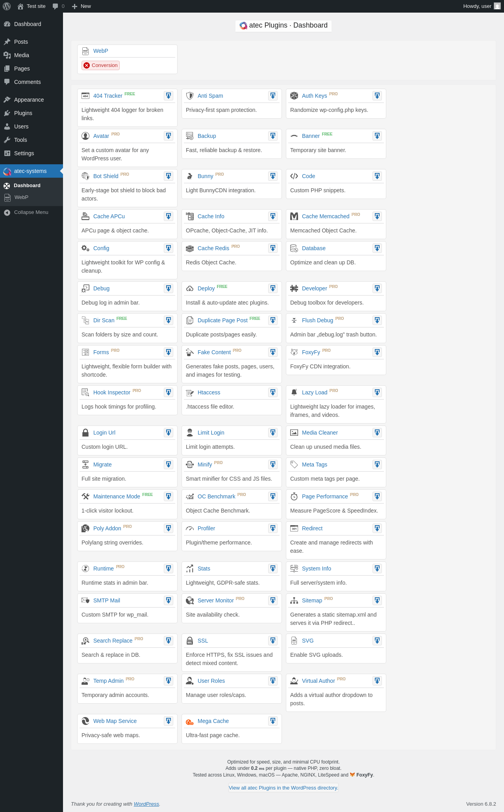Click the install icon for Minify

coord(273,465)
